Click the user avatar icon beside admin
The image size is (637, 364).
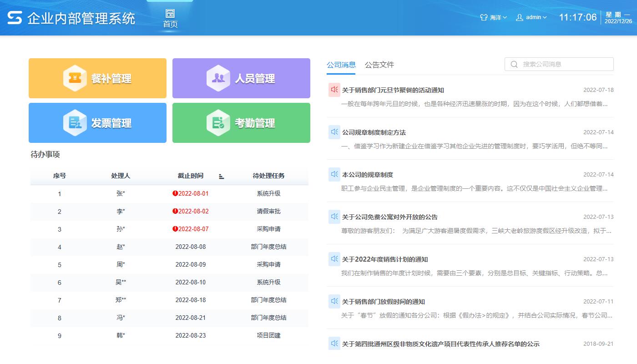coord(519,17)
